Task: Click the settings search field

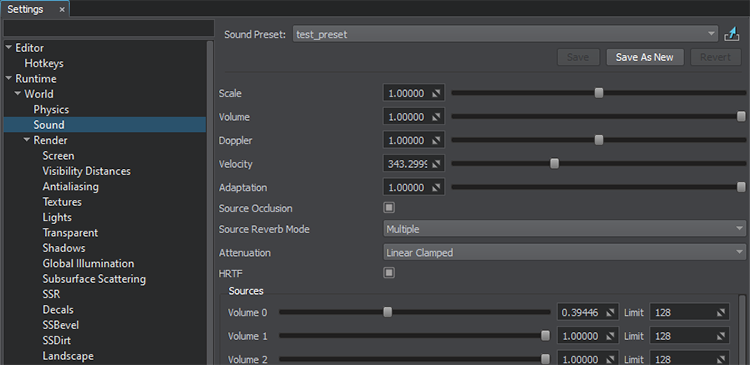Action: tap(109, 28)
